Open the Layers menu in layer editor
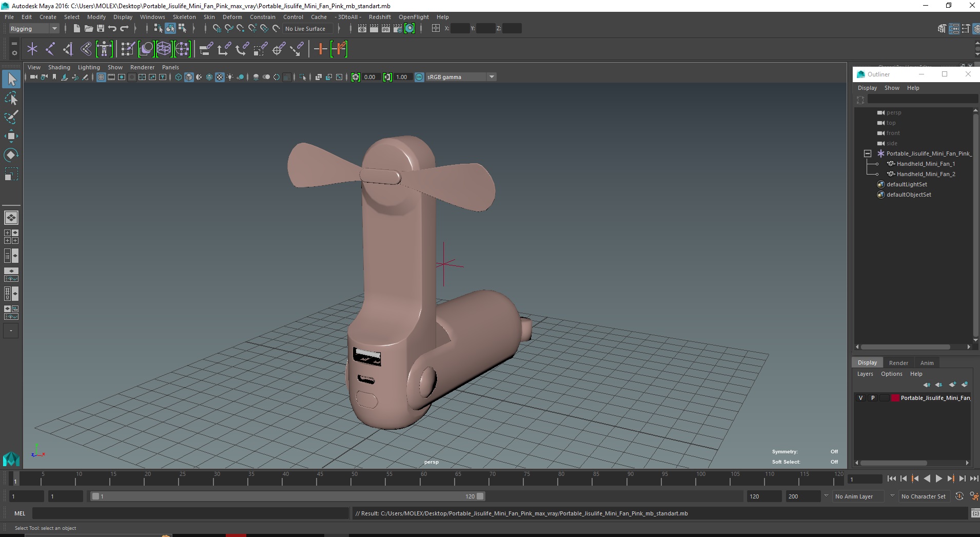The width and height of the screenshot is (980, 537). [865, 374]
